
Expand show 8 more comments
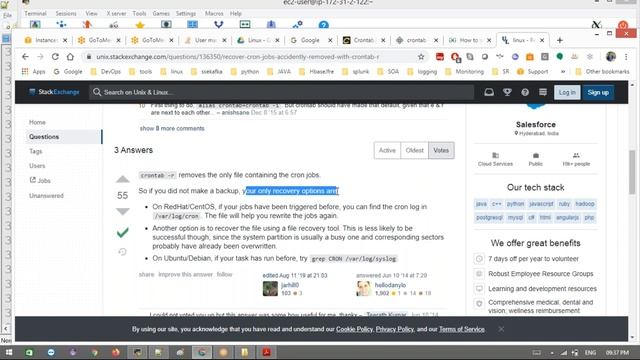coord(172,128)
